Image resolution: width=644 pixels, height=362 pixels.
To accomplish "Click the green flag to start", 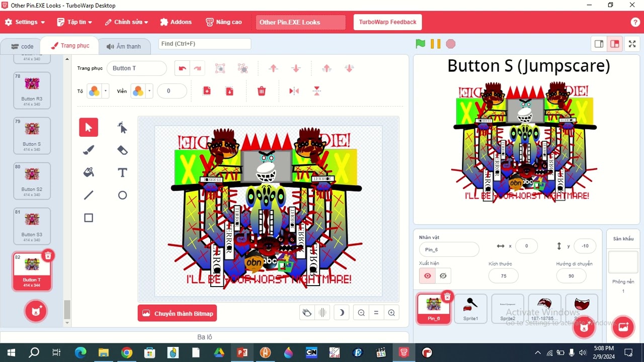I will [x=421, y=44].
